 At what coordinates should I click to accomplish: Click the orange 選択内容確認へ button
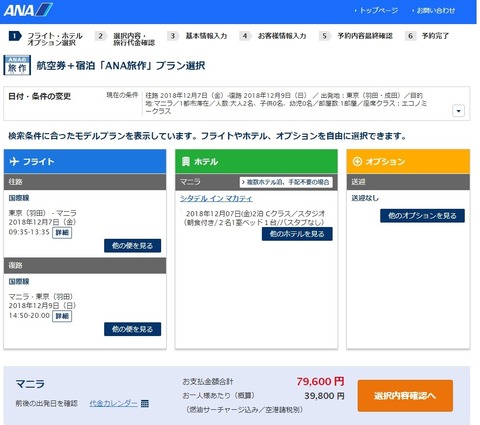coord(405,396)
